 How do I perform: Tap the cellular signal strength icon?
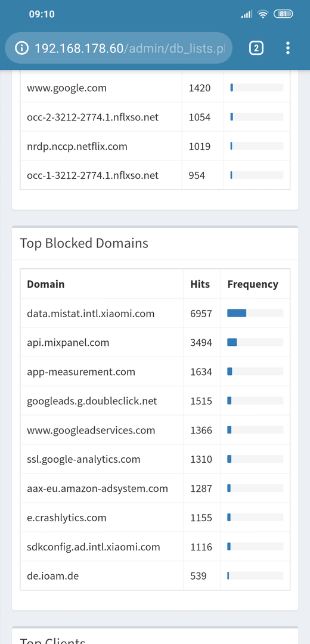[246, 14]
